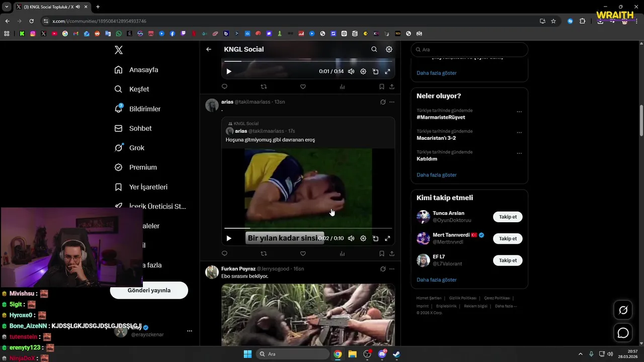This screenshot has width=644, height=362.
Task: Share the arias post
Action: (x=392, y=253)
